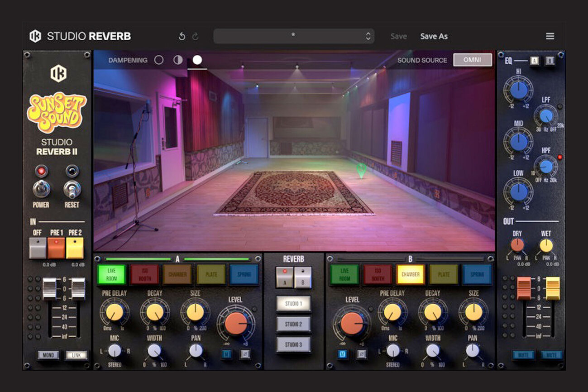This screenshot has height=392, width=588.
Task: Click the Save As button
Action: [x=434, y=36]
